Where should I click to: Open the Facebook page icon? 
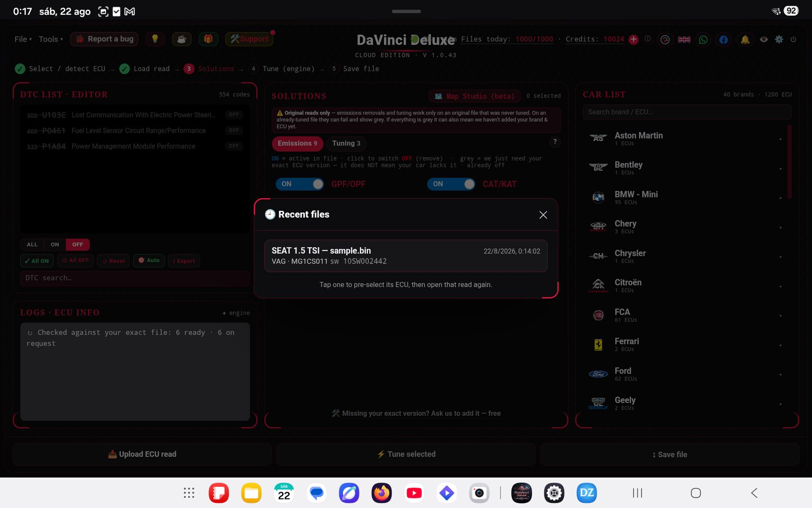pyautogui.click(x=723, y=40)
